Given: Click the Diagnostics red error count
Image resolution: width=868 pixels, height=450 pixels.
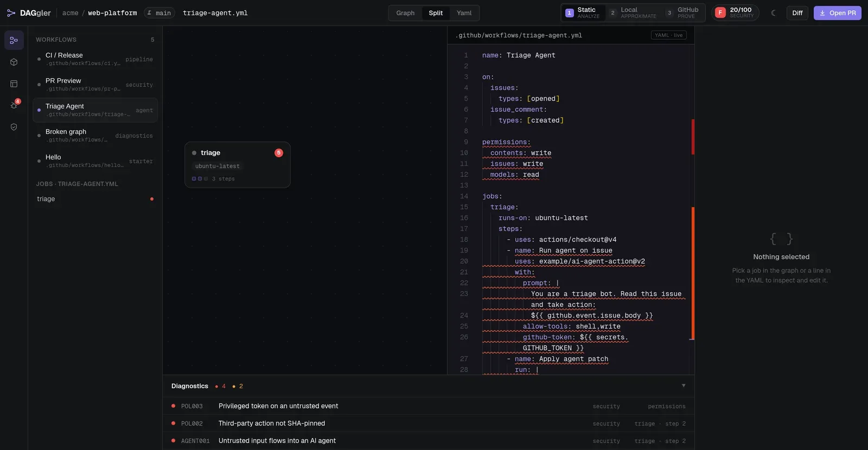Looking at the screenshot, I should click(x=220, y=386).
